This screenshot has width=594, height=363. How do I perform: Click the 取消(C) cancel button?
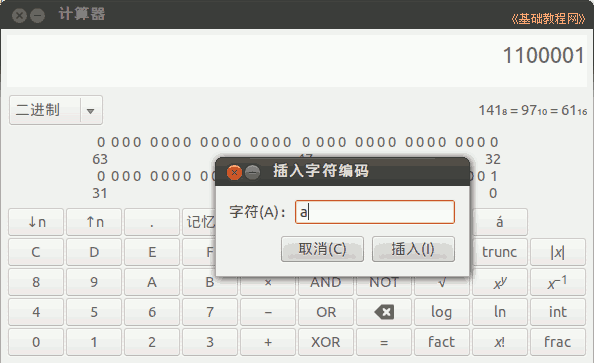click(x=322, y=249)
